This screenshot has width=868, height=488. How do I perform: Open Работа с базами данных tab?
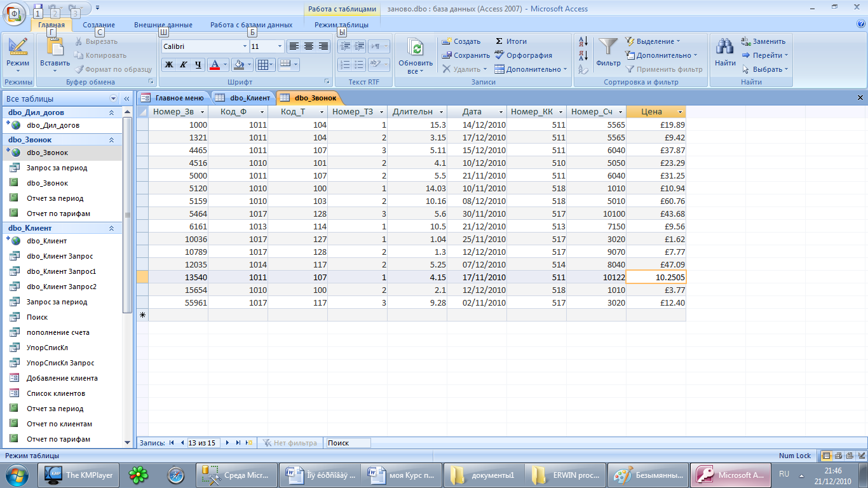tap(252, 25)
